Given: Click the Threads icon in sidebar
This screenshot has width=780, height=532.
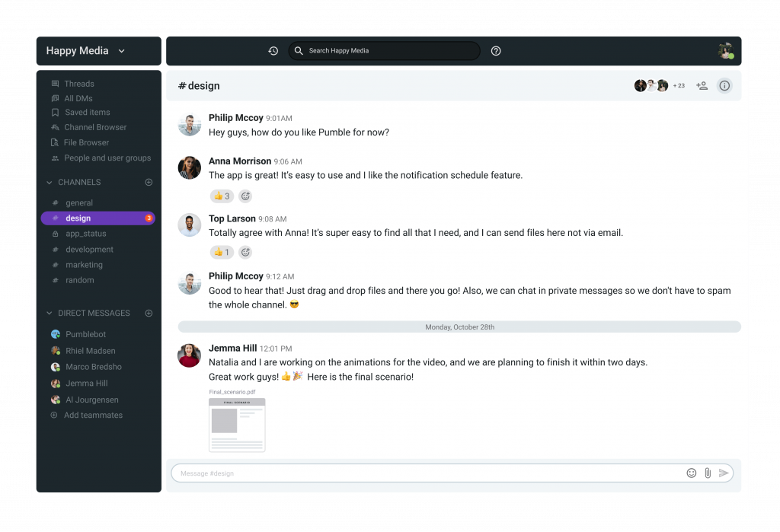Looking at the screenshot, I should click(x=55, y=84).
